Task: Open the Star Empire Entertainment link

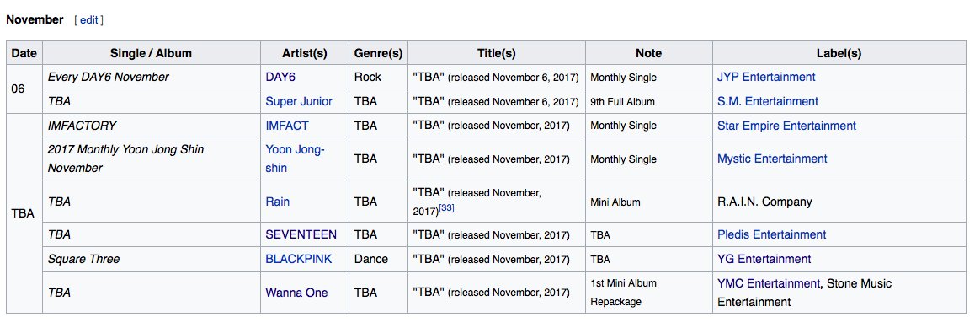Action: (x=787, y=126)
